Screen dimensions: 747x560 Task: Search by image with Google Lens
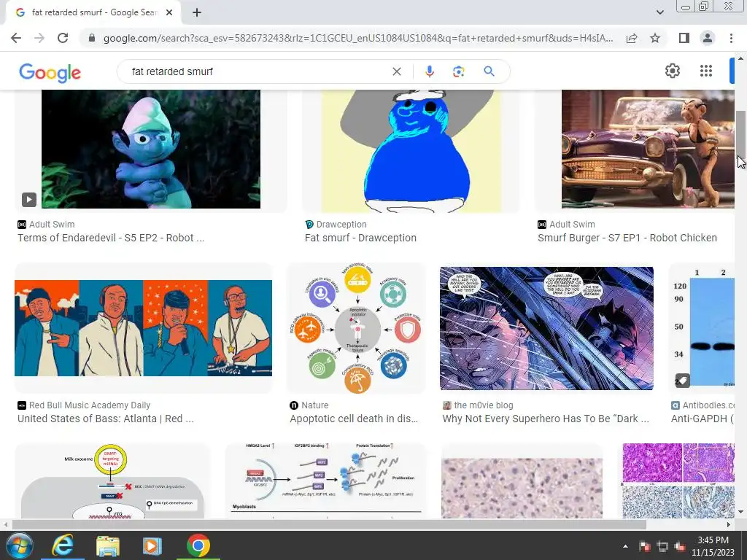coord(458,71)
